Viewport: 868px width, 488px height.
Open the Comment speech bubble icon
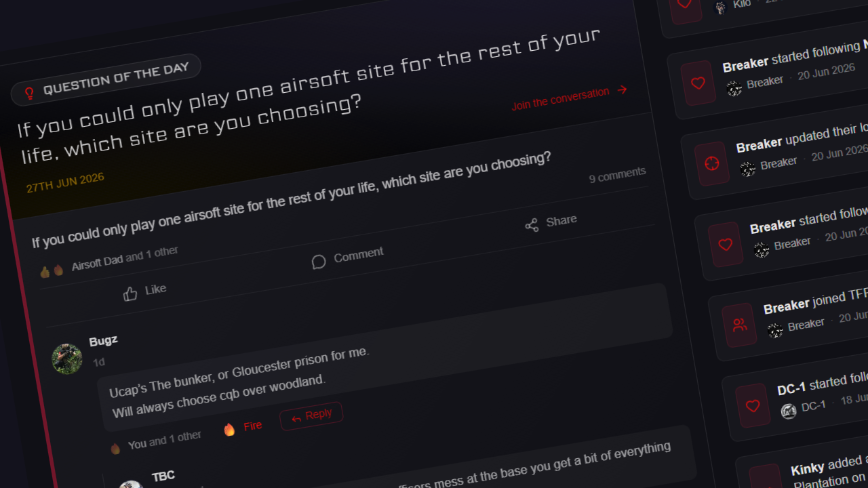coord(319,262)
